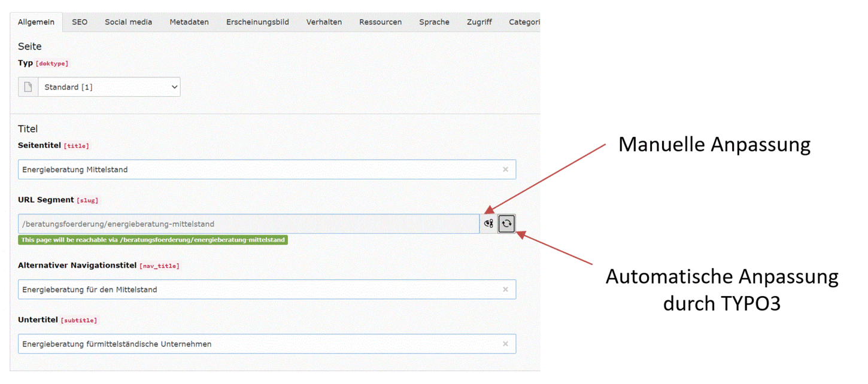
Task: Clear the Alternativer Navigationstitel with its × icon
Action: point(505,289)
